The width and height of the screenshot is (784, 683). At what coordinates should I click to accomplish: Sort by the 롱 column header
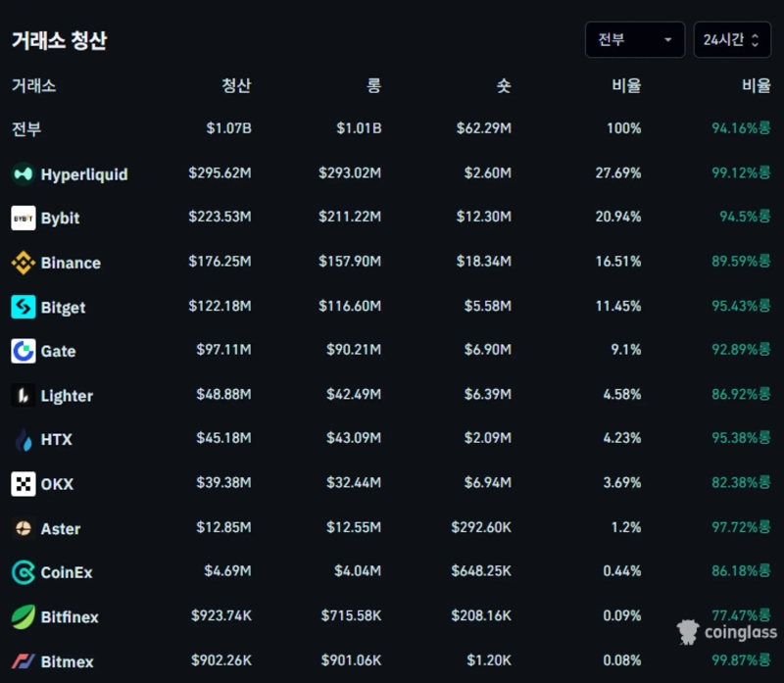click(x=373, y=85)
